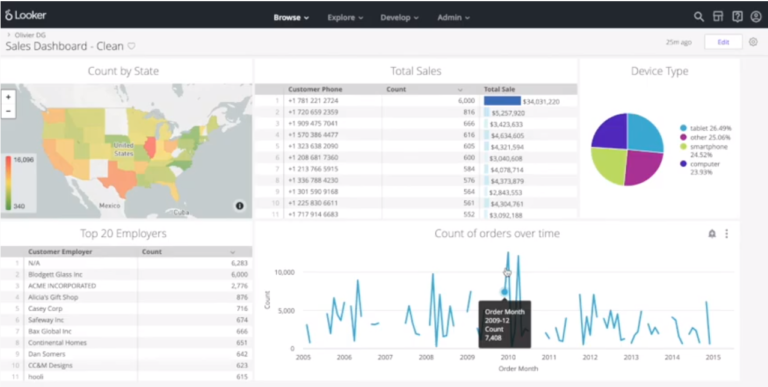Toggle smartphone legend entry in pie chart
The image size is (768, 387).
pos(704,150)
